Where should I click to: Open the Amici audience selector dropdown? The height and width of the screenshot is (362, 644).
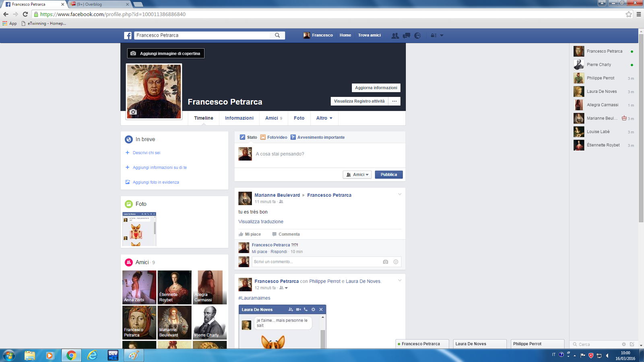(x=357, y=175)
